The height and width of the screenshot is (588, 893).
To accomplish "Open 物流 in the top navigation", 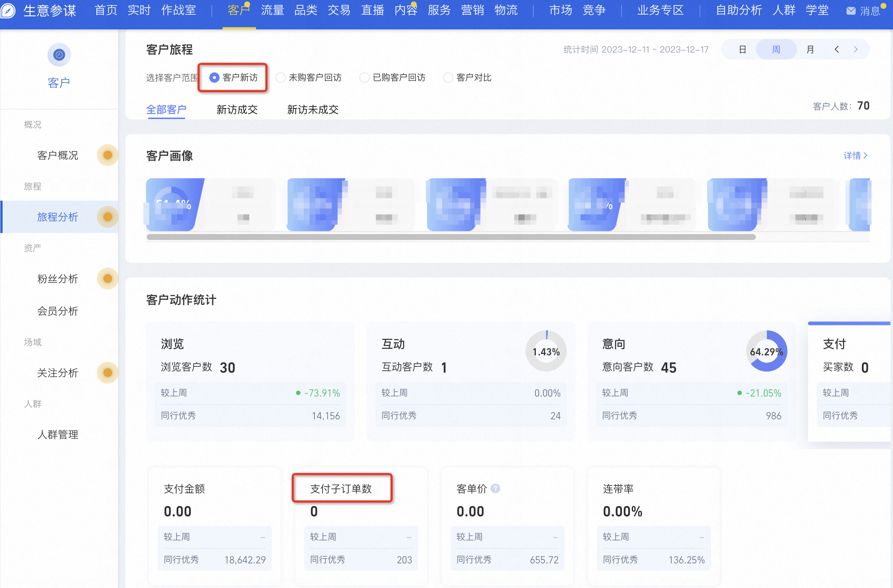I will click(506, 10).
